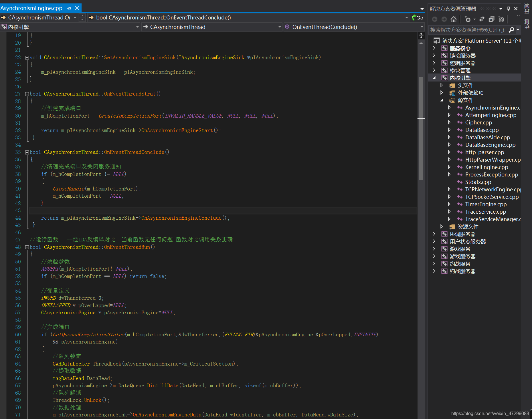The image size is (532, 419).
Task: Click the Home icon in Solution Explorer toolbar
Action: coord(453,19)
